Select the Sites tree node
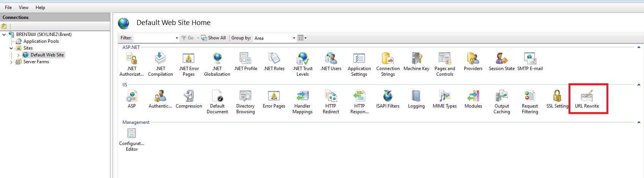The width and height of the screenshot is (644, 178). click(28, 48)
